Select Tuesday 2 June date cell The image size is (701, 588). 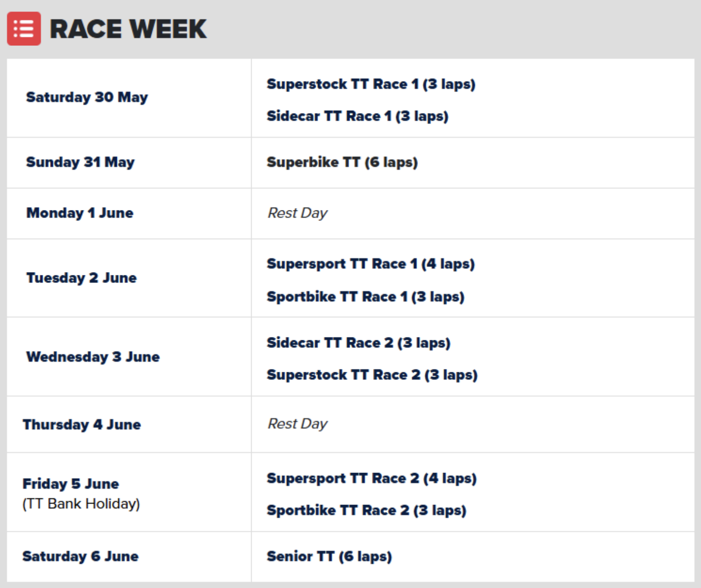pos(81,278)
